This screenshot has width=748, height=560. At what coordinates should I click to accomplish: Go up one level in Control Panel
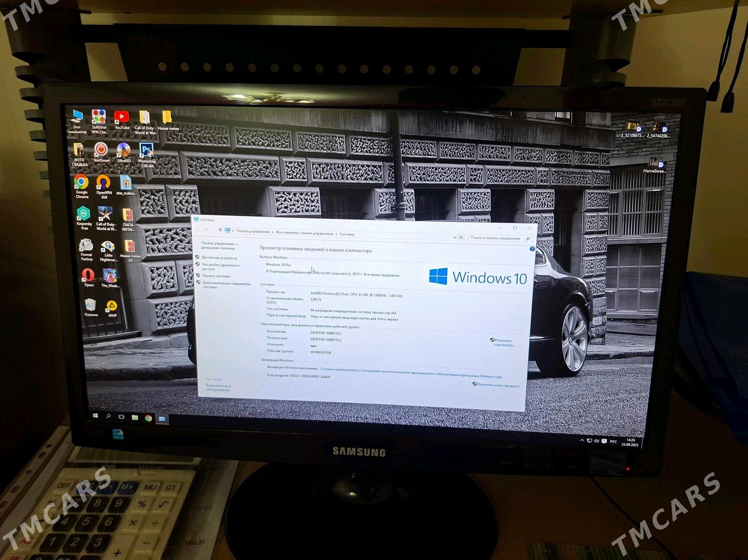click(x=220, y=230)
